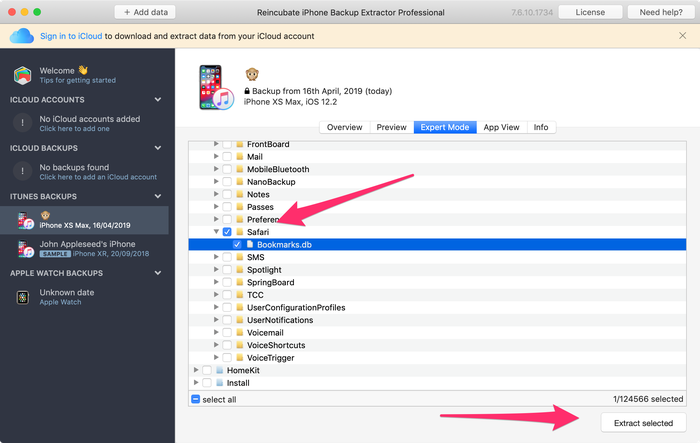Viewport: 700px width, 443px height.
Task: Click the Install folder icon
Action: point(219,383)
